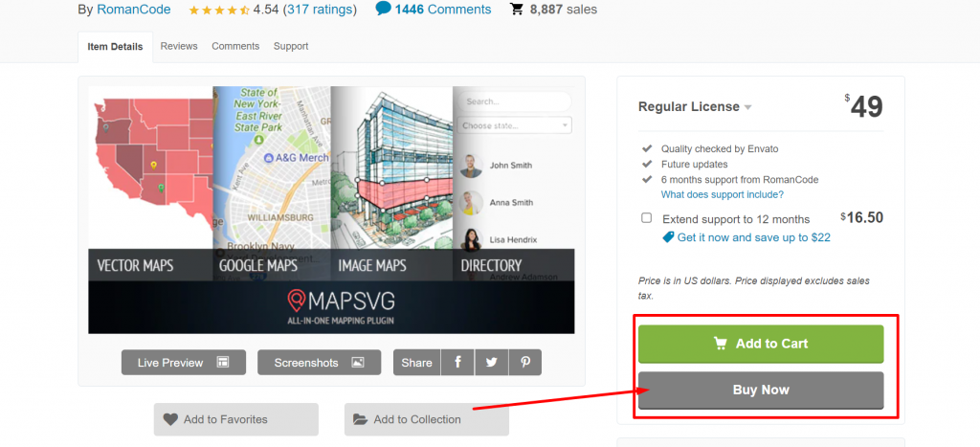
Task: Open the Comments tab
Action: (235, 46)
